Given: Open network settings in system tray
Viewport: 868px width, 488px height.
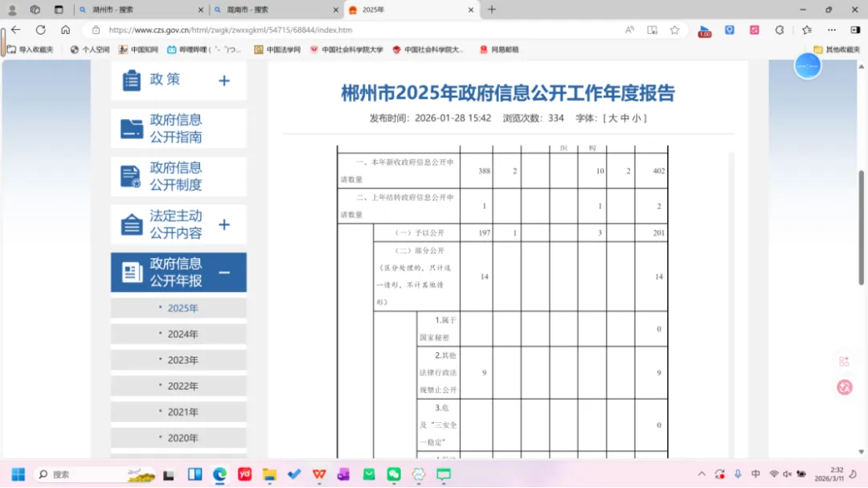Looking at the screenshot, I should coord(774,474).
